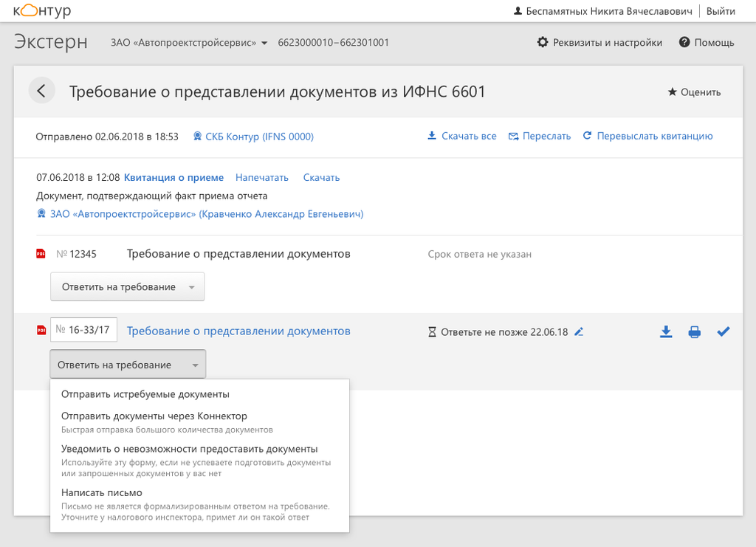Viewport: 756px width, 547px height.
Task: Click the user profile icon
Action: (x=518, y=10)
